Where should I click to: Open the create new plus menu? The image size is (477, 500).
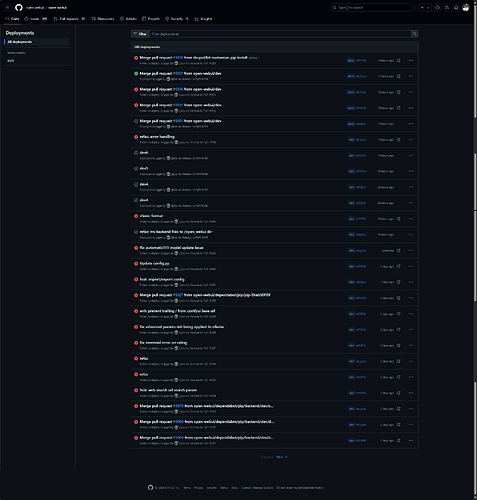[425, 7]
